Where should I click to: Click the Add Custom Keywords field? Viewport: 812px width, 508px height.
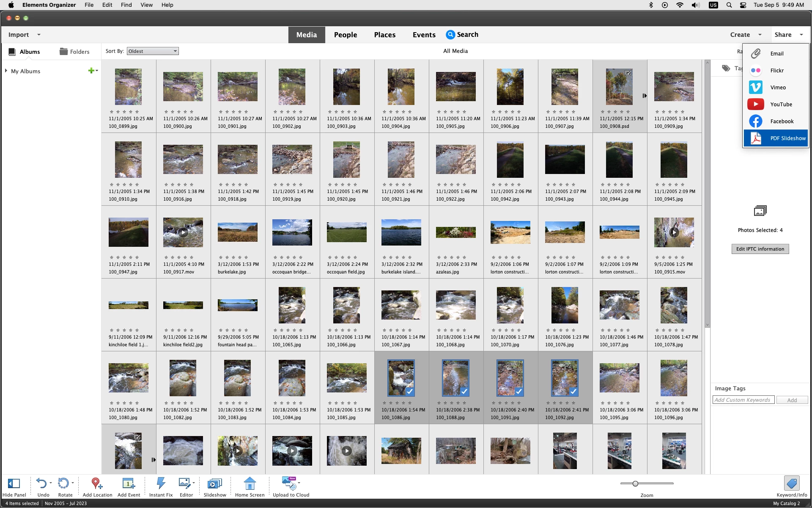pos(743,400)
